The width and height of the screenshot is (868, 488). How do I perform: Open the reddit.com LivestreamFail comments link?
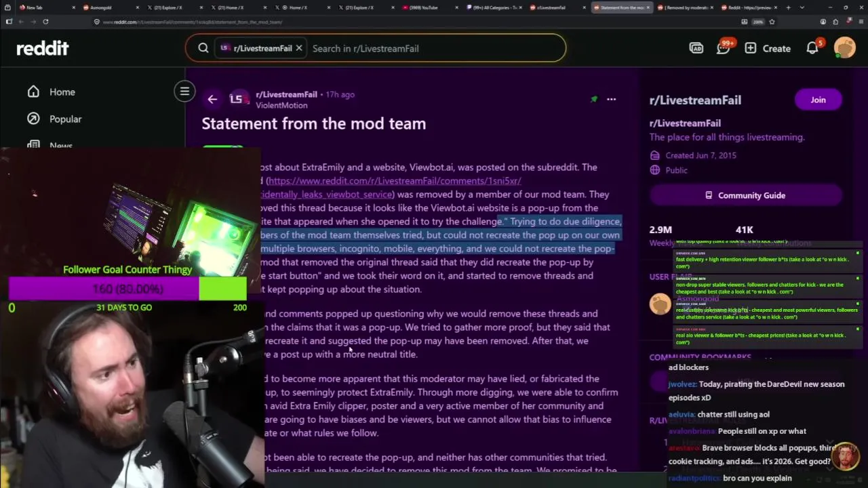pyautogui.click(x=393, y=181)
